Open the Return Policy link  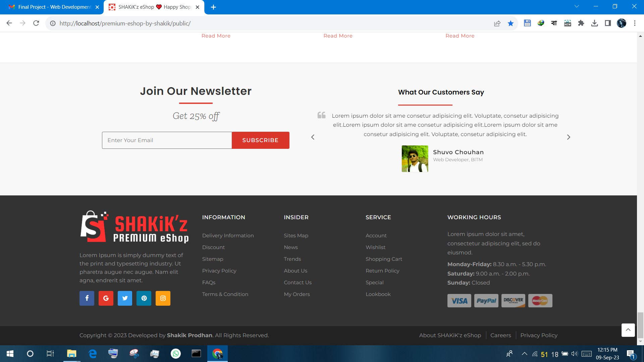point(382,271)
